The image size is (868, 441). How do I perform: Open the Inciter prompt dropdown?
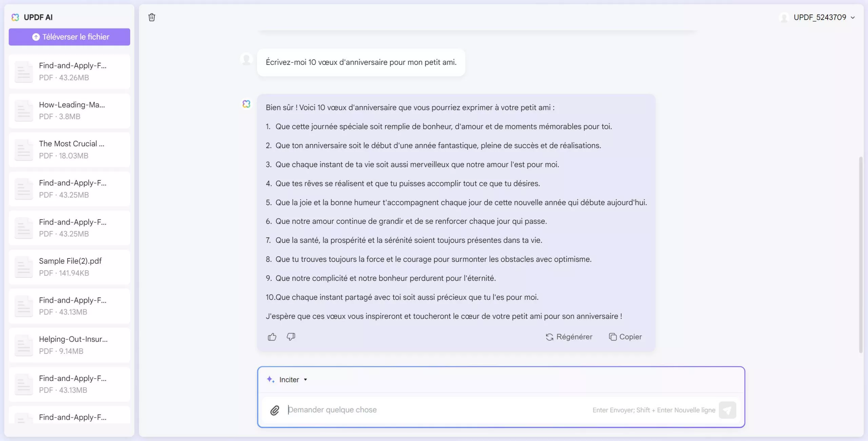click(x=305, y=380)
